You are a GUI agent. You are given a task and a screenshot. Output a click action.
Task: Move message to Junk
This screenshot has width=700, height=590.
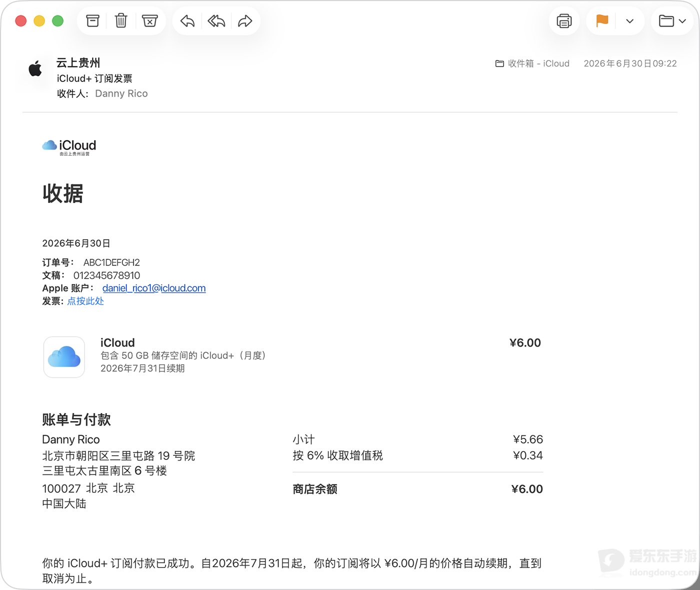coord(149,21)
